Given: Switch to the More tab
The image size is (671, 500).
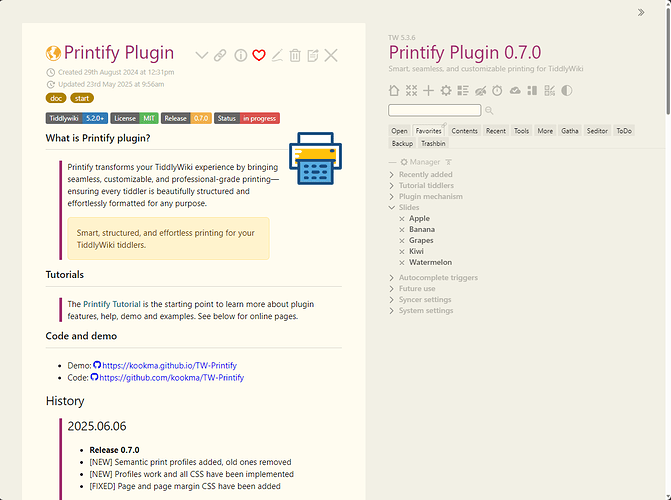Looking at the screenshot, I should (x=545, y=131).
